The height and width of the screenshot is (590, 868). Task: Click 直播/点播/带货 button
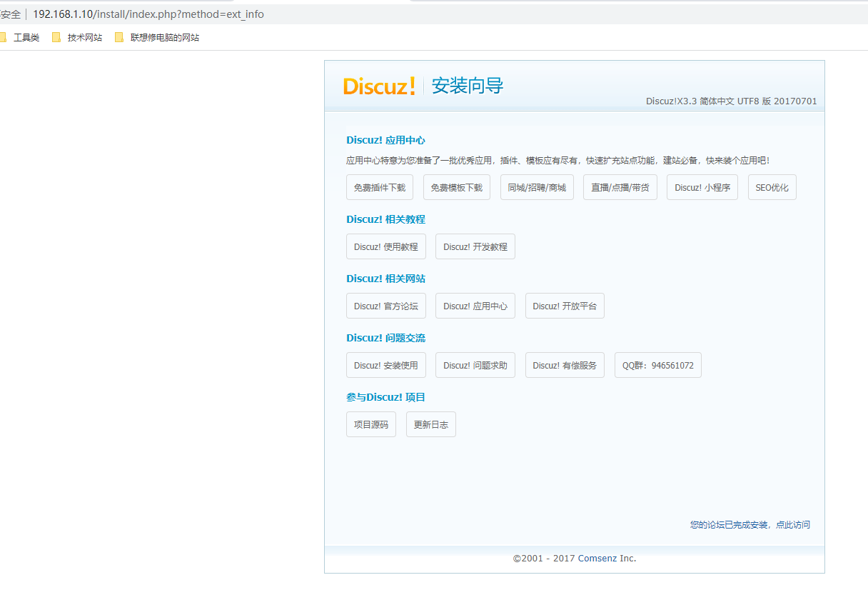pos(620,188)
